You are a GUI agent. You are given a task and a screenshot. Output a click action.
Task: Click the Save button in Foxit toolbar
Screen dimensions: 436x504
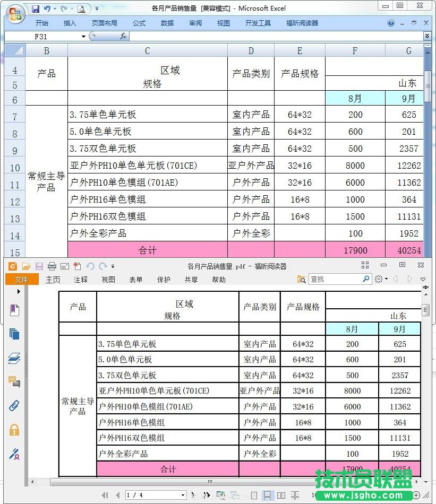(x=39, y=266)
